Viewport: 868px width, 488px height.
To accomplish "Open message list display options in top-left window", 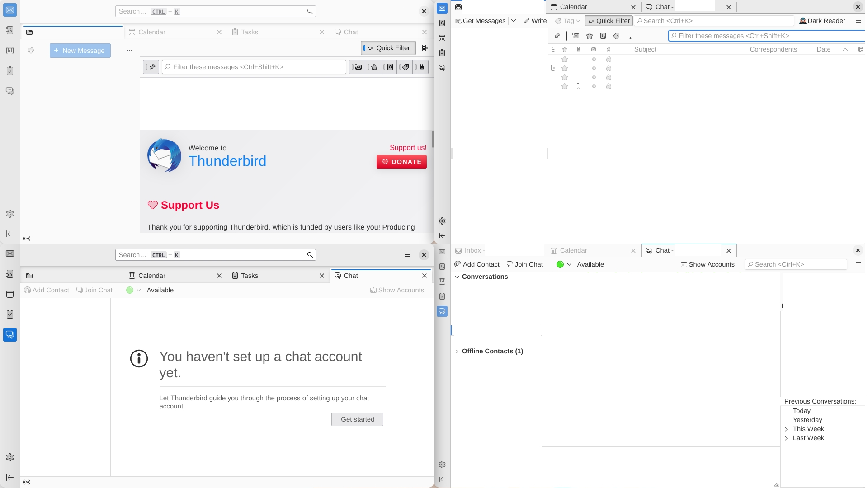I will click(425, 48).
